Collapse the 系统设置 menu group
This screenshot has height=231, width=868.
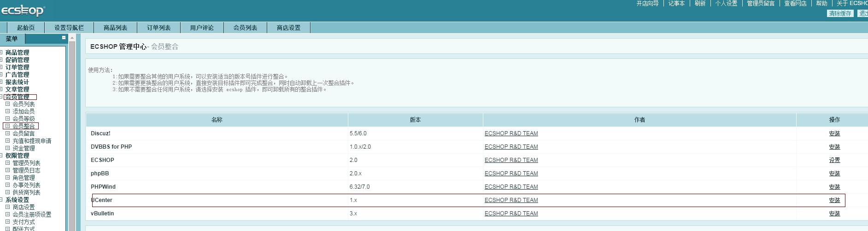[x=1, y=200]
